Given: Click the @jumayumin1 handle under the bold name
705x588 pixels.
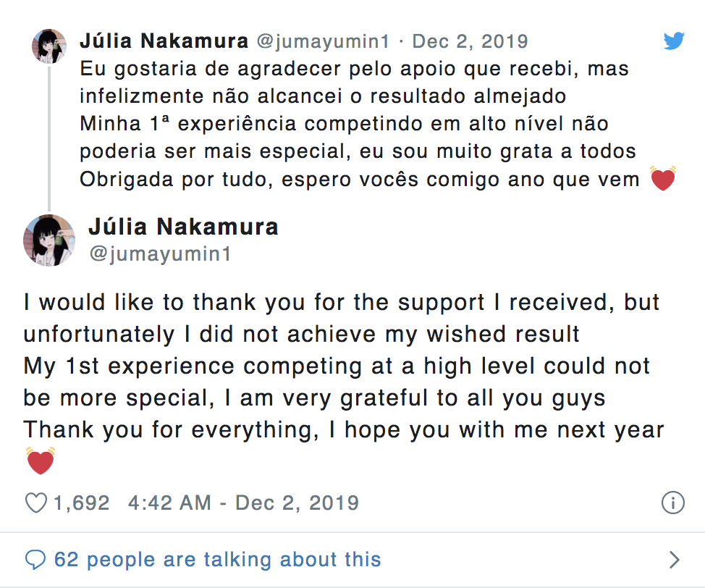Looking at the screenshot, I should pyautogui.click(x=159, y=254).
